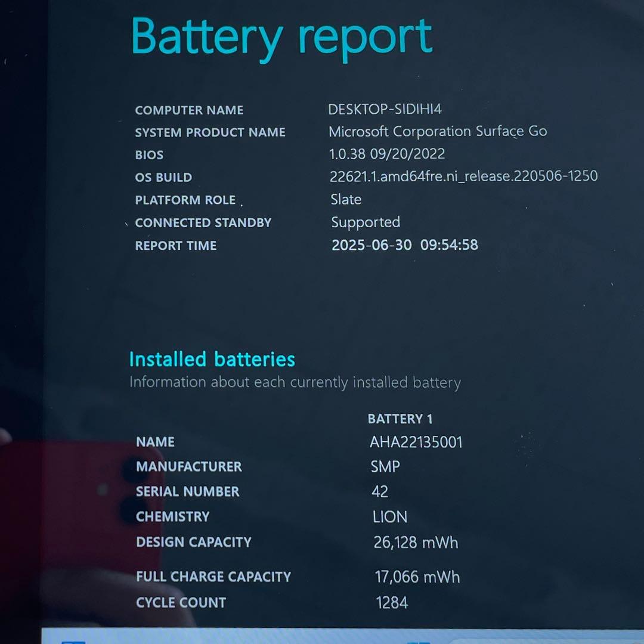This screenshot has width=644, height=644.
Task: Click the SMP manufacturer value
Action: tap(385, 467)
